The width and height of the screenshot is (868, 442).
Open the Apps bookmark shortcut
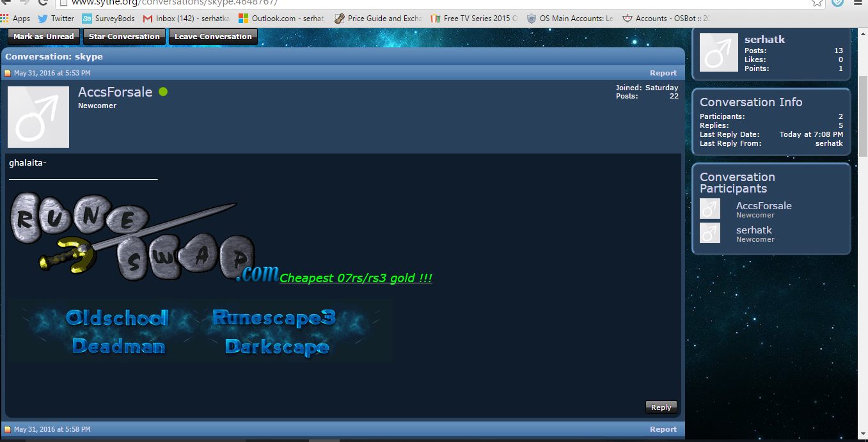(x=15, y=19)
